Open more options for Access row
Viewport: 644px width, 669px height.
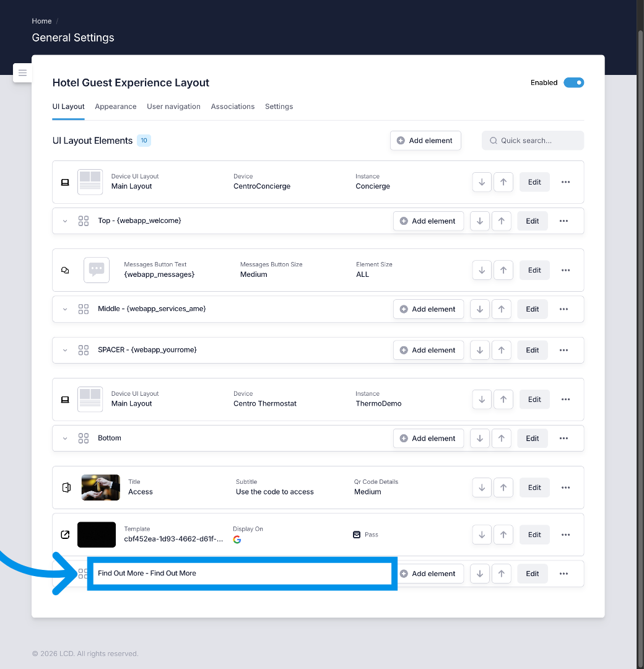point(565,488)
